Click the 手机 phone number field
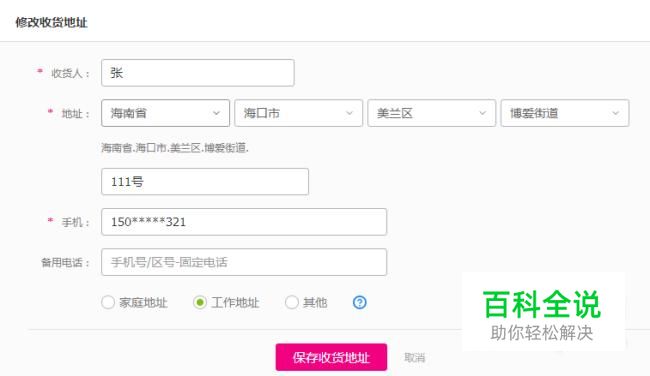Viewport: 650px width, 376px height. [244, 222]
